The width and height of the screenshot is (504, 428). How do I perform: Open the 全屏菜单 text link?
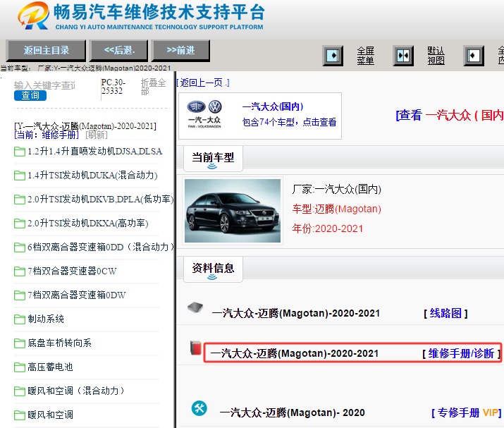coord(365,56)
